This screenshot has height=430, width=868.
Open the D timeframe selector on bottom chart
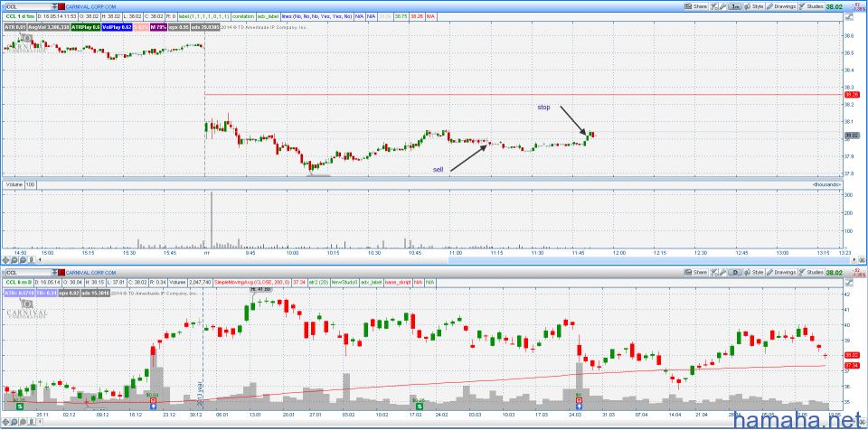point(734,272)
